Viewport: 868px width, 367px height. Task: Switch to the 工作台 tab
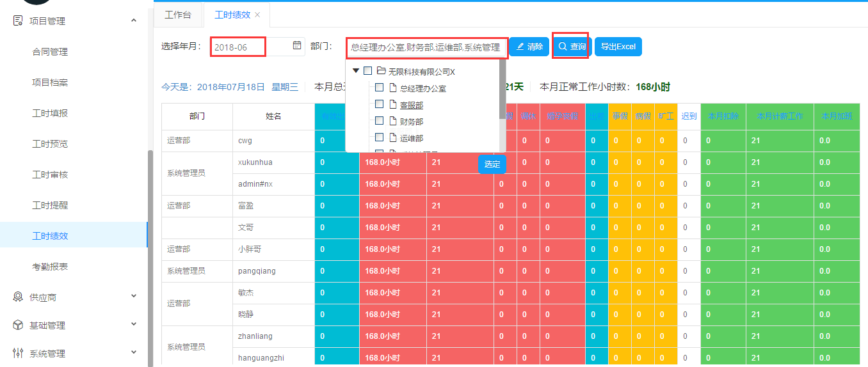click(177, 15)
